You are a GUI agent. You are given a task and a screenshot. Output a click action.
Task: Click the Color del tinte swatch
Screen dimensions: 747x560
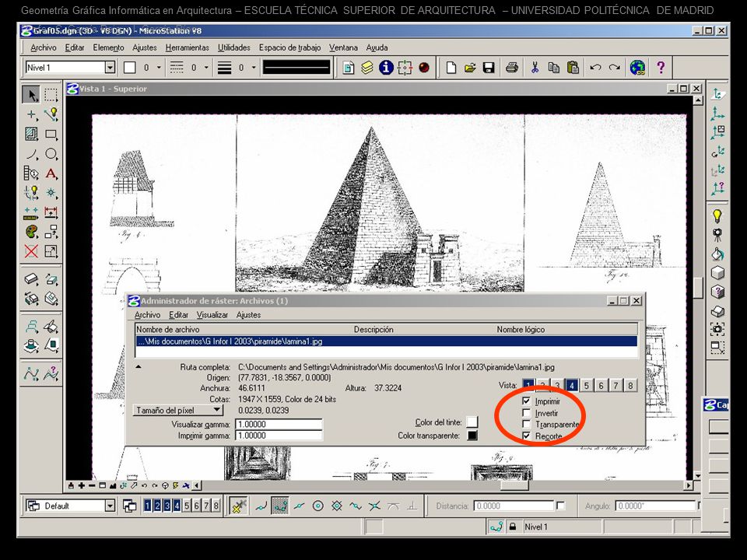coord(472,422)
